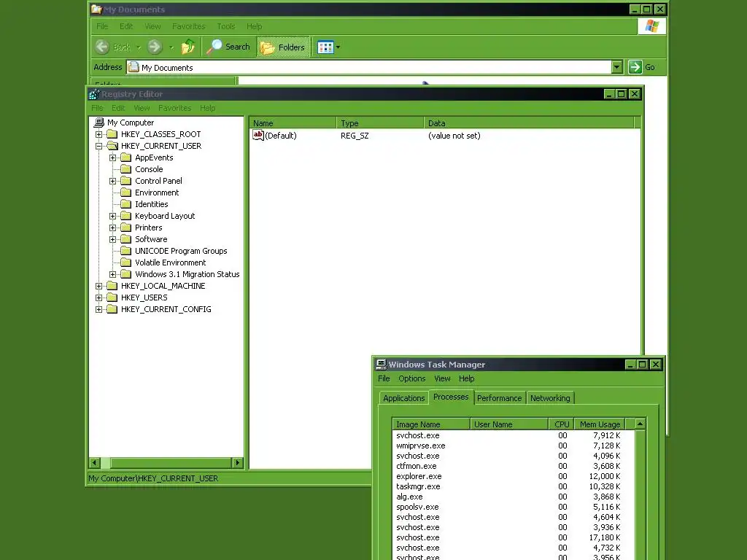Image resolution: width=747 pixels, height=560 pixels.
Task: Expand HKEY_CURRENT_CONFIG key
Action: coord(98,309)
